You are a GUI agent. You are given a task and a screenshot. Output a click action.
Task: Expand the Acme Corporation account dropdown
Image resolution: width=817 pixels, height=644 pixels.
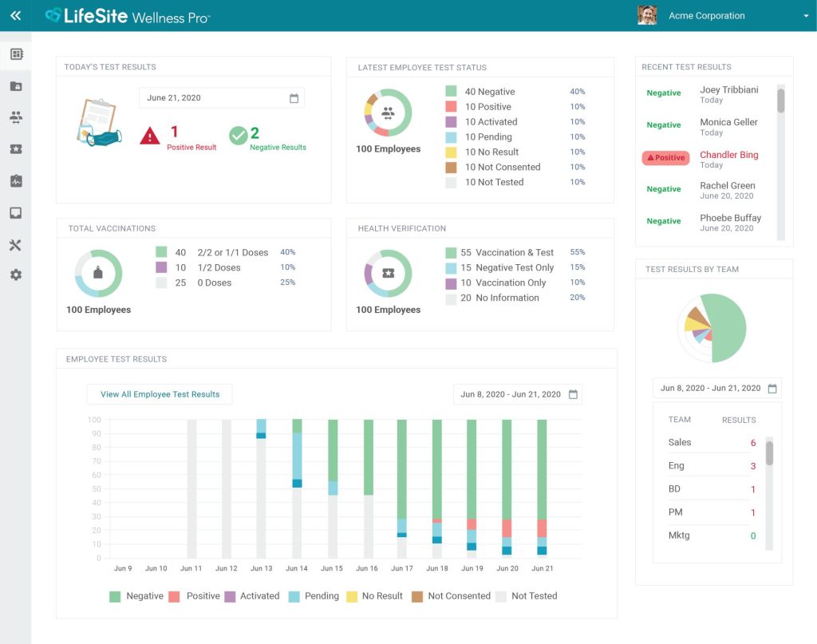(x=805, y=16)
